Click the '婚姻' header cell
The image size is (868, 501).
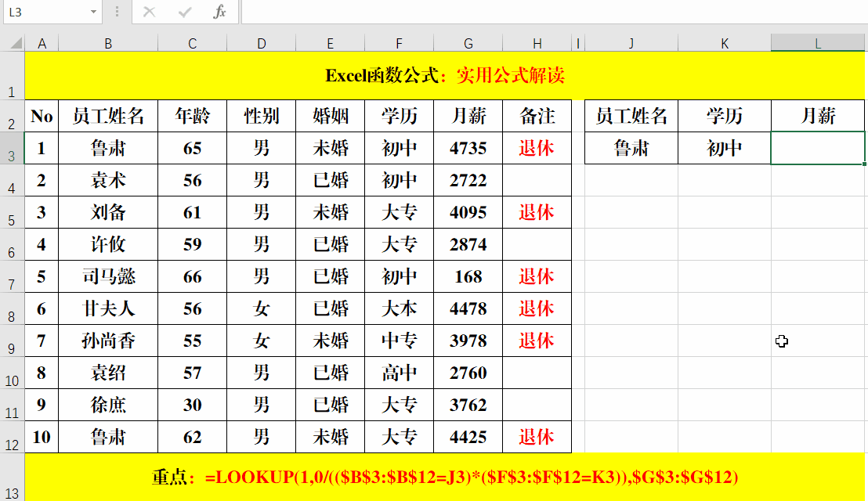tap(330, 116)
